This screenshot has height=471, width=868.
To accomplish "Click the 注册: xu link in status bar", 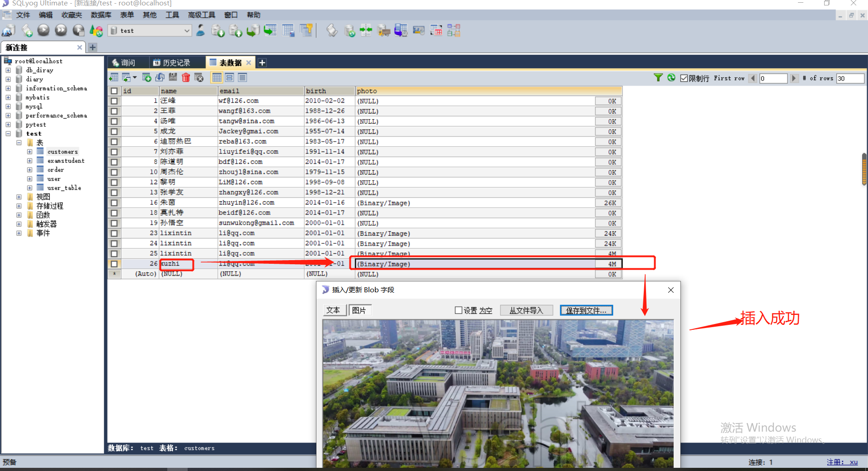I will click(x=842, y=462).
